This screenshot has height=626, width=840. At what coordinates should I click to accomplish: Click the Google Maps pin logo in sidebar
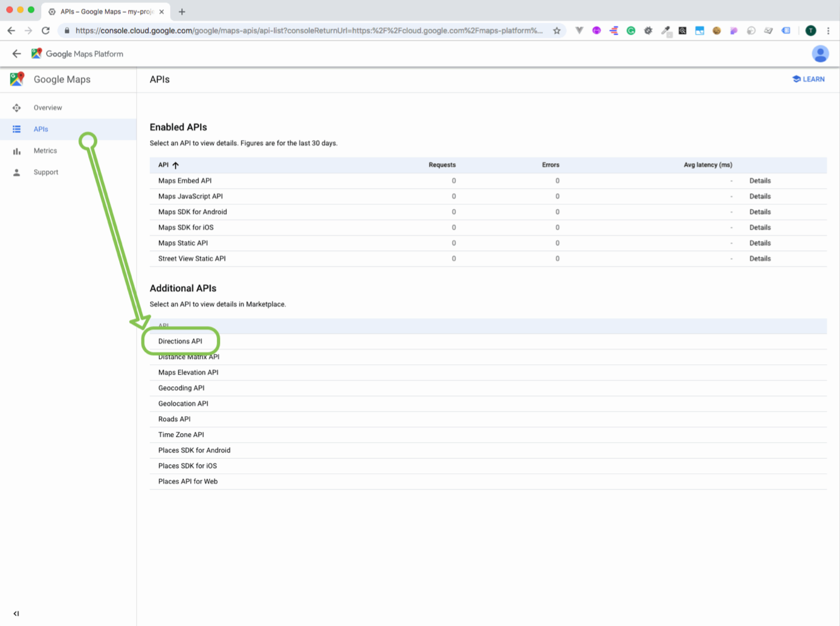point(17,79)
